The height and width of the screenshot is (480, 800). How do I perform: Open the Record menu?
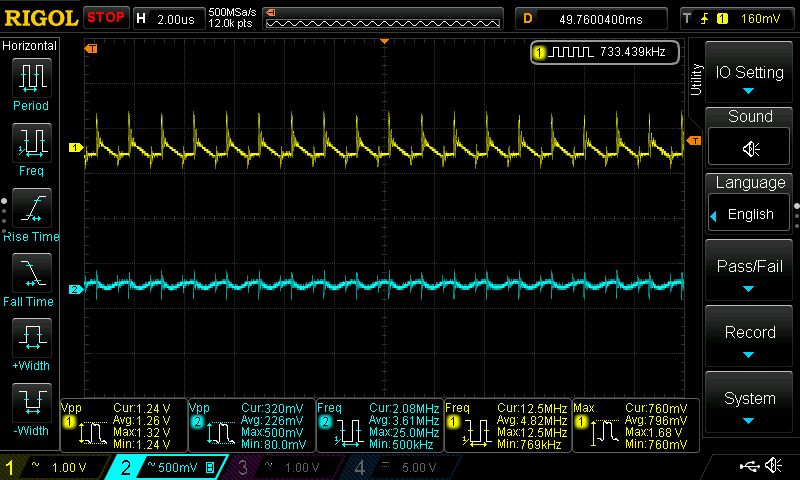coord(749,336)
